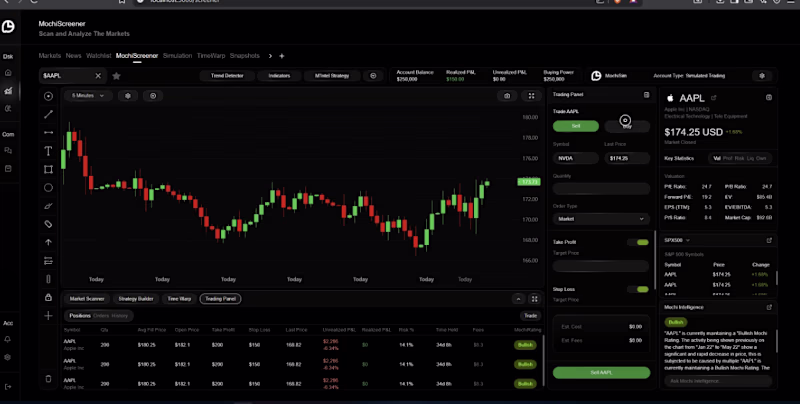Click the logout icon at sidebar bottom
This screenshot has height=404, width=800.
pyautogui.click(x=8, y=387)
